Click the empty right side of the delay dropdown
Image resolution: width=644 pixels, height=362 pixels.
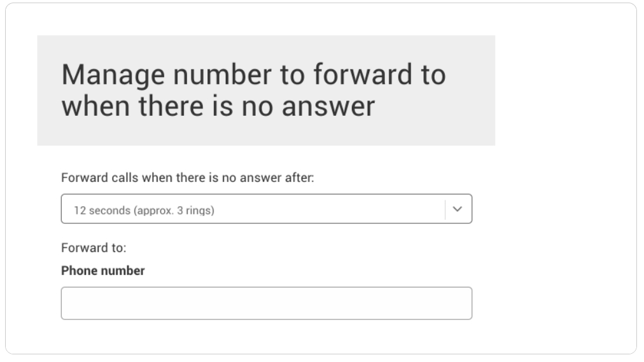pyautogui.click(x=328, y=209)
